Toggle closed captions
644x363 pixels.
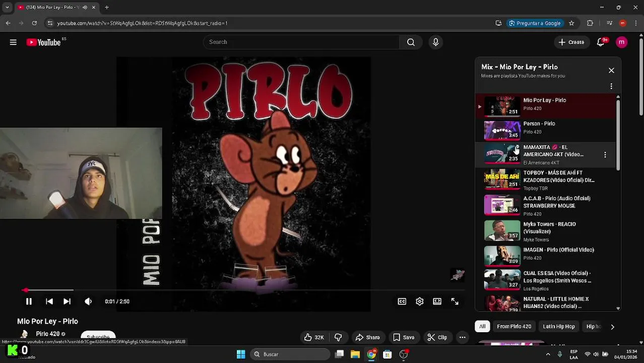(x=402, y=301)
